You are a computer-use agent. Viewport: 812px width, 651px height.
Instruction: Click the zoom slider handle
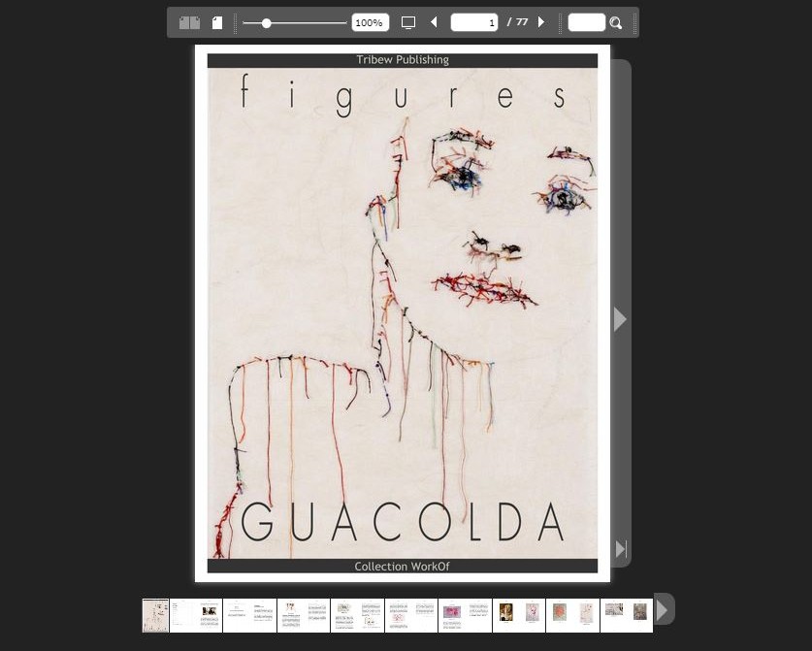coord(266,22)
